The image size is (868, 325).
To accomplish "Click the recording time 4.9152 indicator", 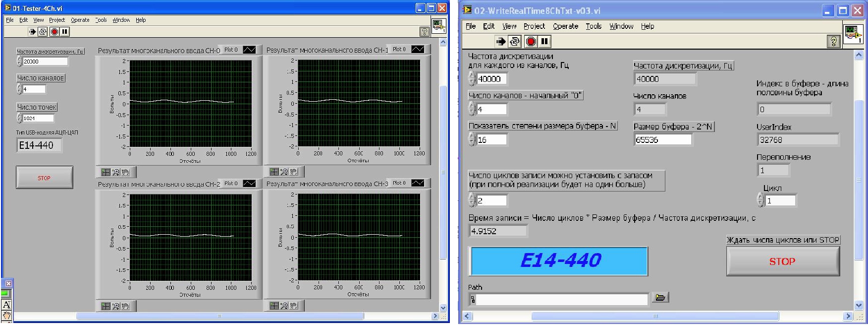I will (x=498, y=231).
